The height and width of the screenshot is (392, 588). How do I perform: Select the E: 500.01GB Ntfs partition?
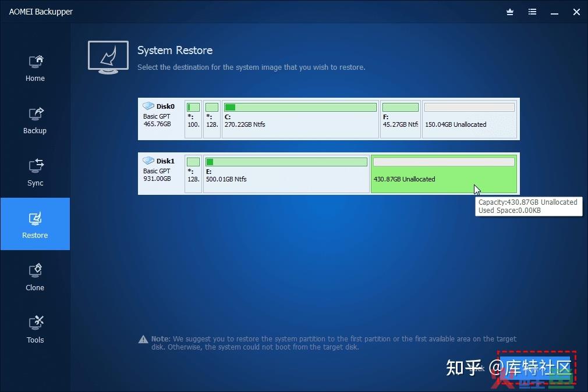coord(286,173)
